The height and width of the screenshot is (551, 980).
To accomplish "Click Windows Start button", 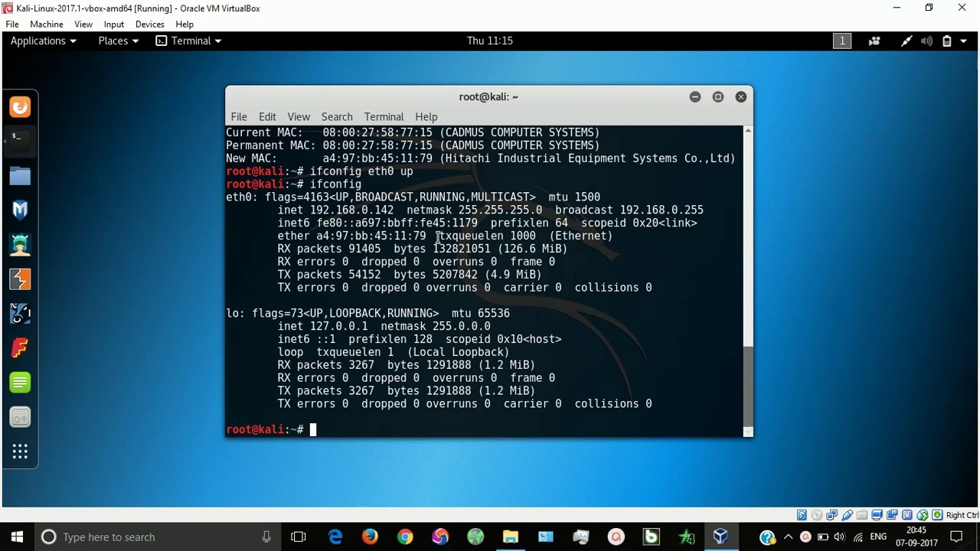I will [x=17, y=537].
